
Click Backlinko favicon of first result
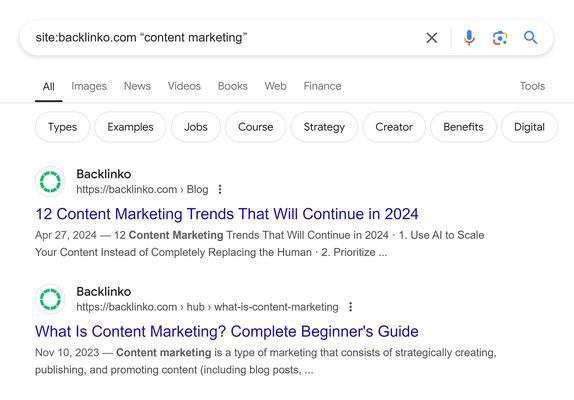click(x=50, y=182)
